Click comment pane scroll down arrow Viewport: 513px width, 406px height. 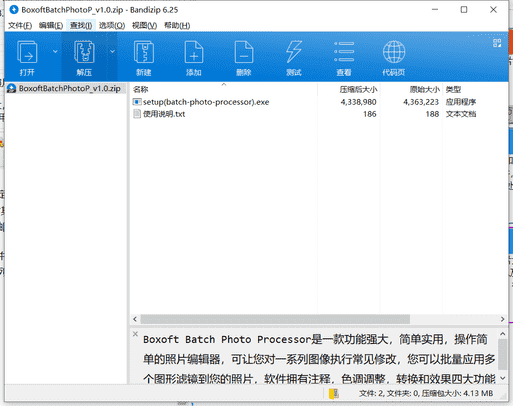point(503,378)
